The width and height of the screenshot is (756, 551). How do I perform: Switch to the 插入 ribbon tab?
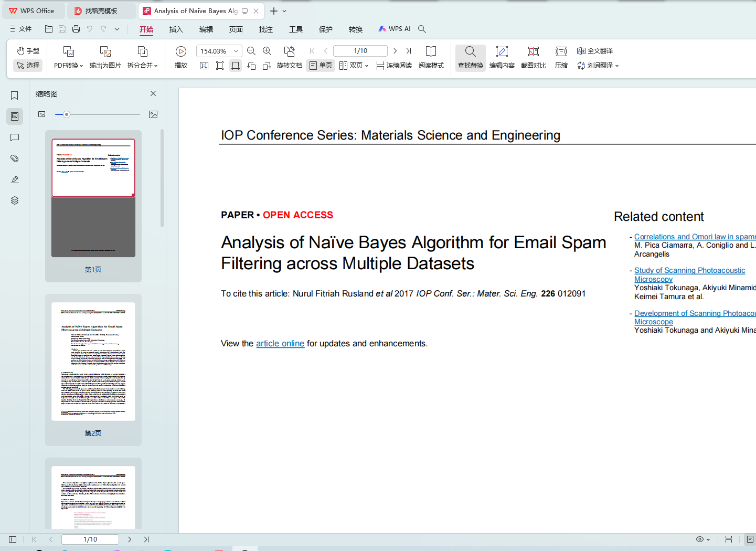pos(176,29)
